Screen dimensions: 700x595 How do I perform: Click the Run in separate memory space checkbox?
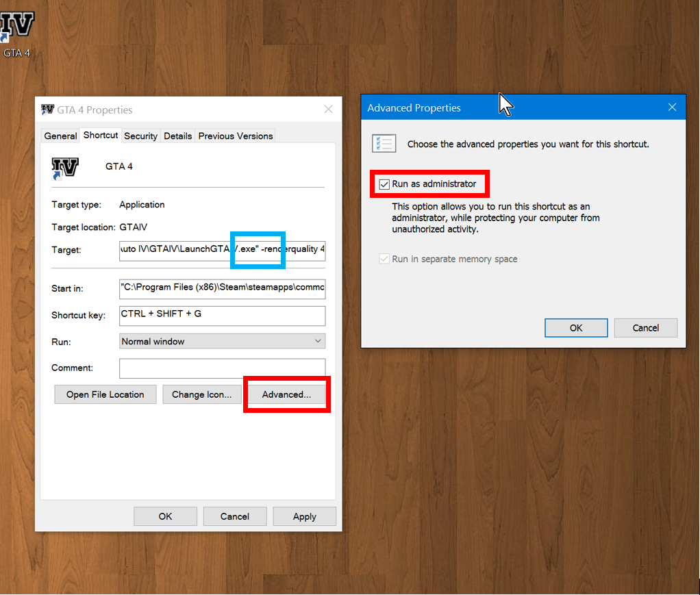point(384,259)
